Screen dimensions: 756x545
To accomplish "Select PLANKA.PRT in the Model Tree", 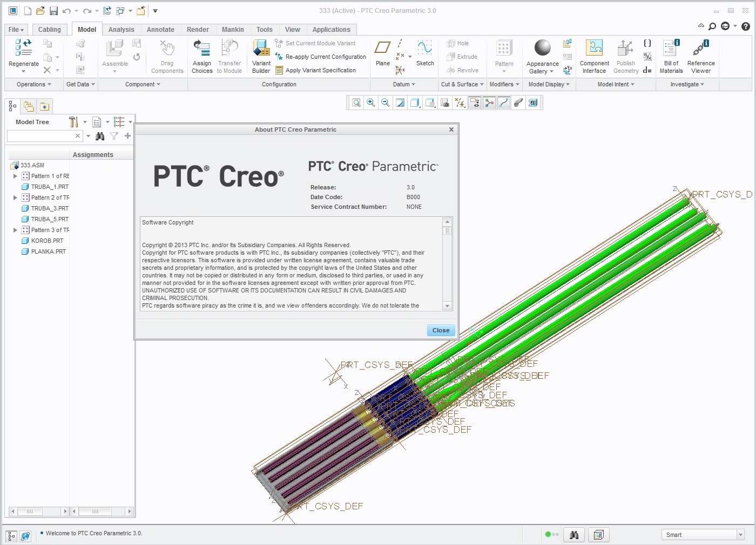I will point(49,251).
